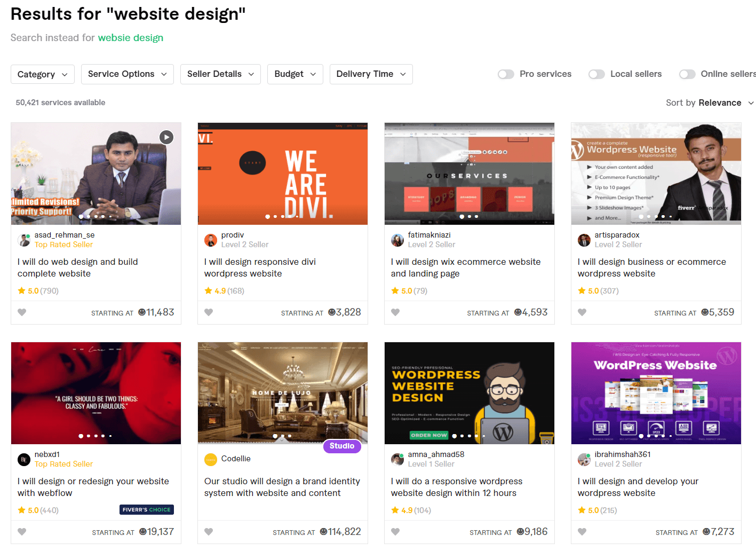Open gig "I will design wix ecommerce website"

coord(466,267)
